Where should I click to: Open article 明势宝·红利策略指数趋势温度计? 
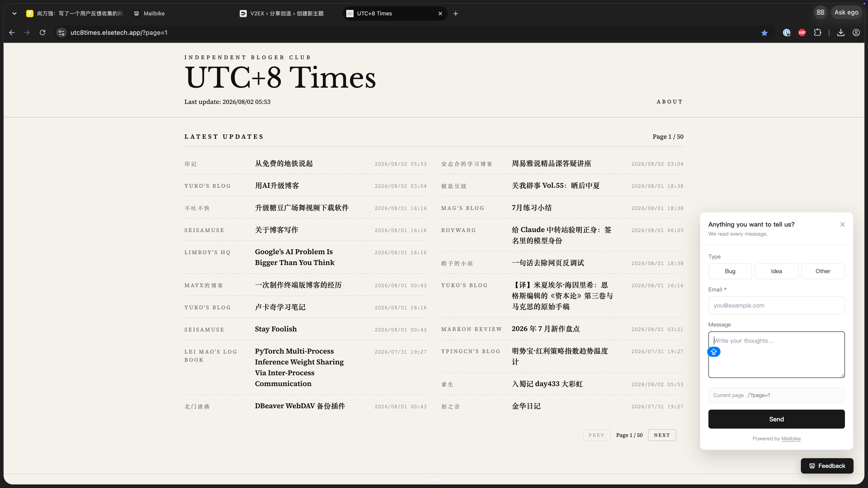click(560, 356)
